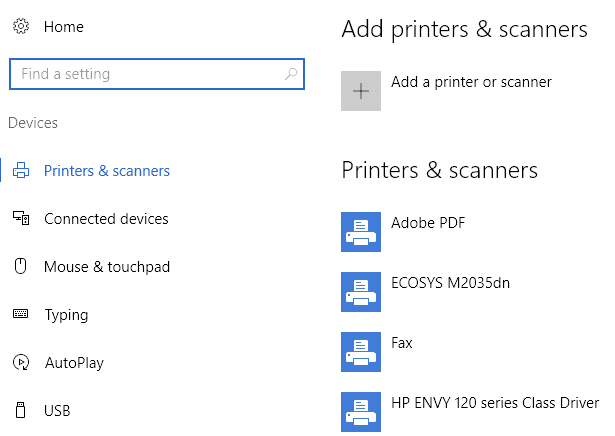
Task: Click Add a printer or scanner label
Action: (471, 82)
